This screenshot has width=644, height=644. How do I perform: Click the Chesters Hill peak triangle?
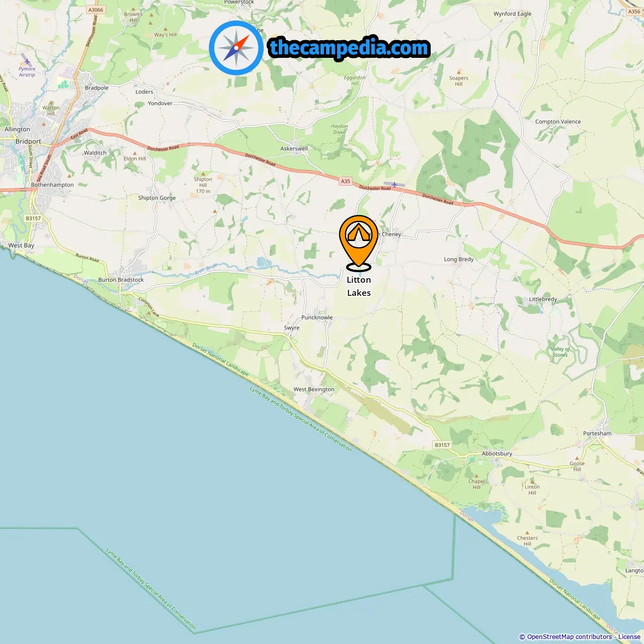pos(527,532)
